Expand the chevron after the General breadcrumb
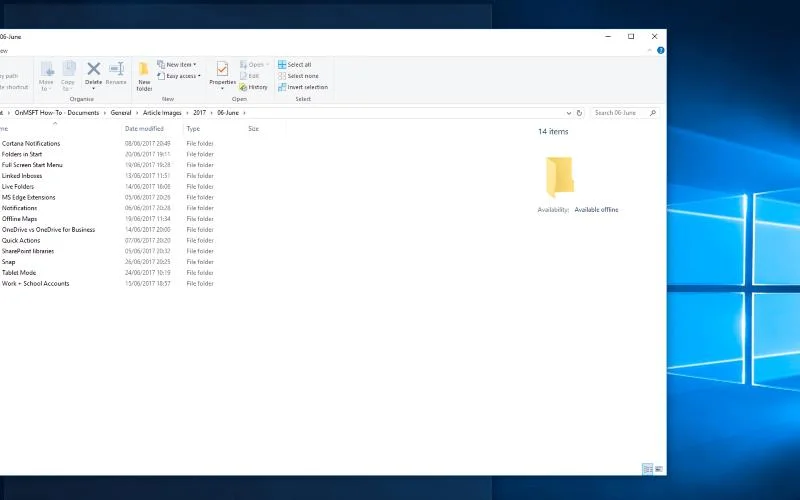 click(x=137, y=113)
